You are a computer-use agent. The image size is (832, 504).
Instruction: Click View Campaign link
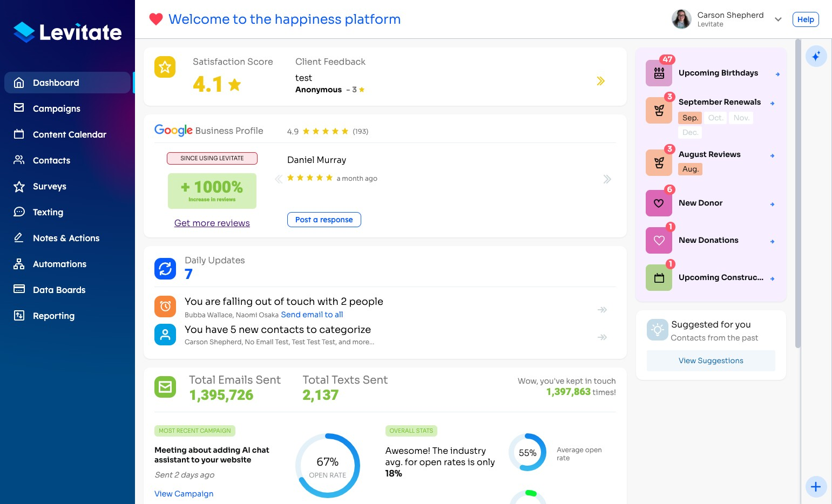coord(184,494)
